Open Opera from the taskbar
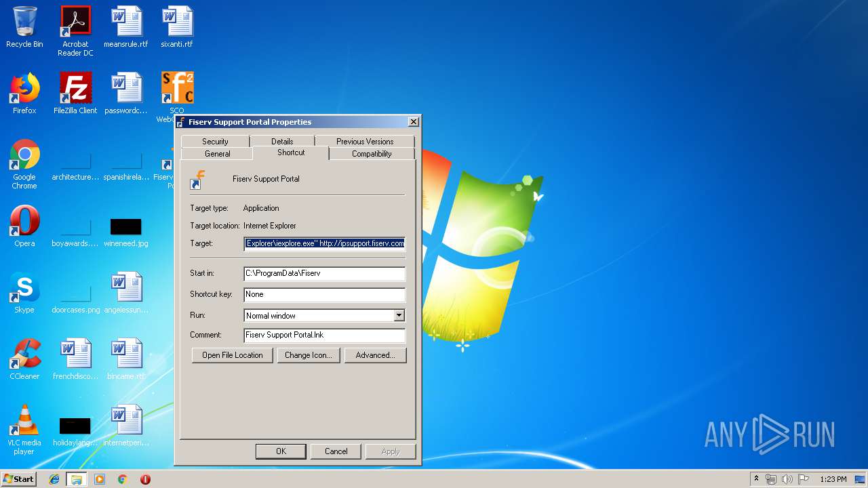The image size is (868, 488). [145, 479]
